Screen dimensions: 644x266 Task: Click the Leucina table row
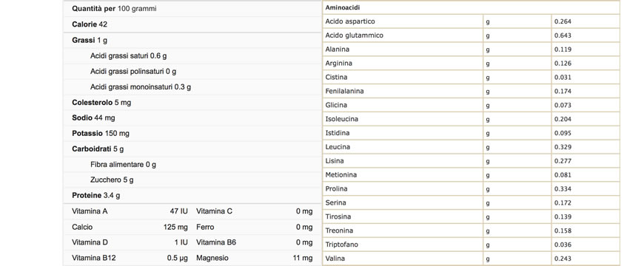[471, 147]
